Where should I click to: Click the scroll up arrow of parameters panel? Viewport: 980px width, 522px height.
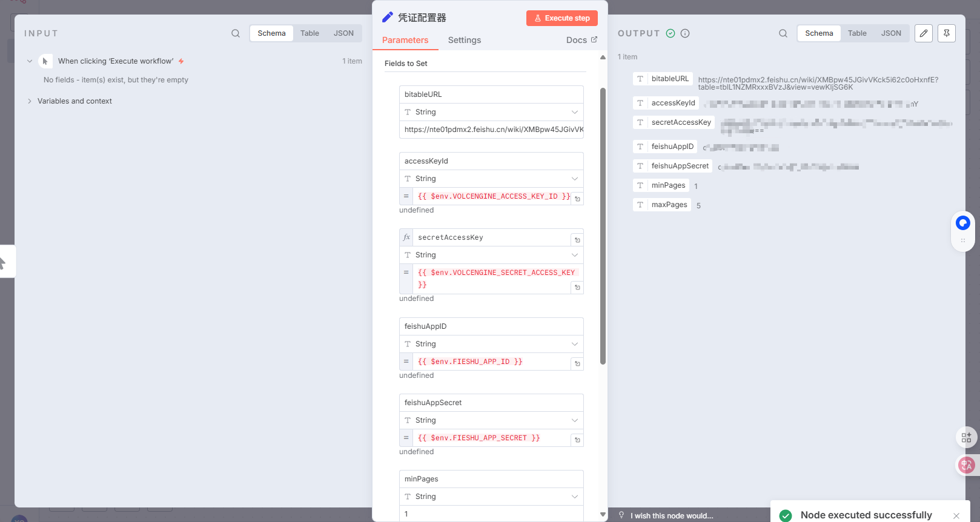click(x=603, y=58)
